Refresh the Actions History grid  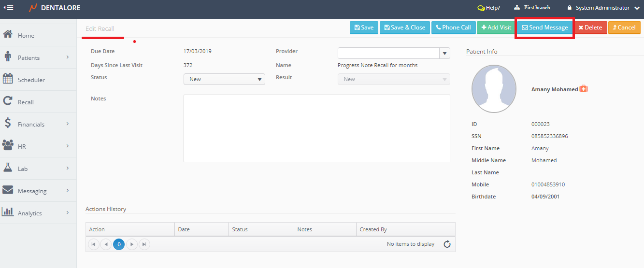[447, 244]
